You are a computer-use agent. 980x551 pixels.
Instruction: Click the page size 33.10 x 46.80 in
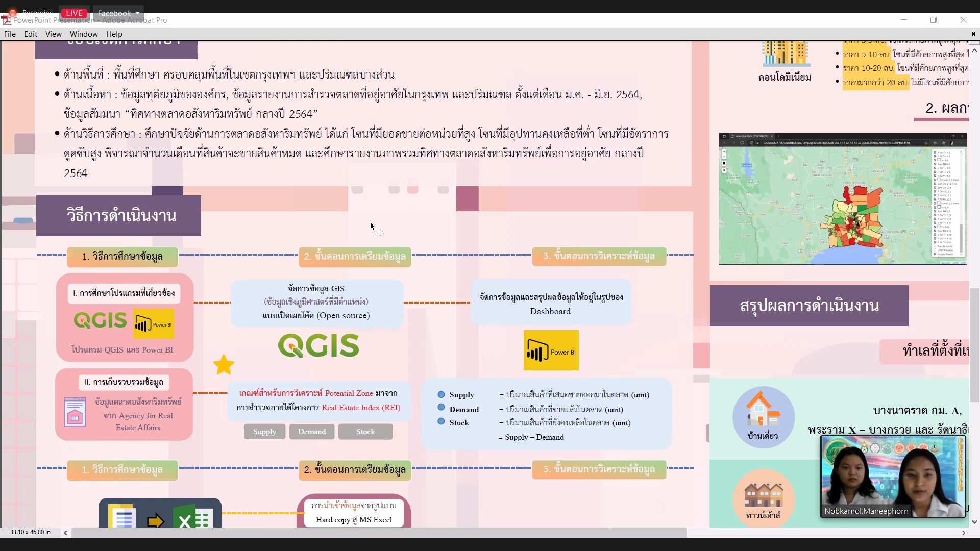click(30, 532)
